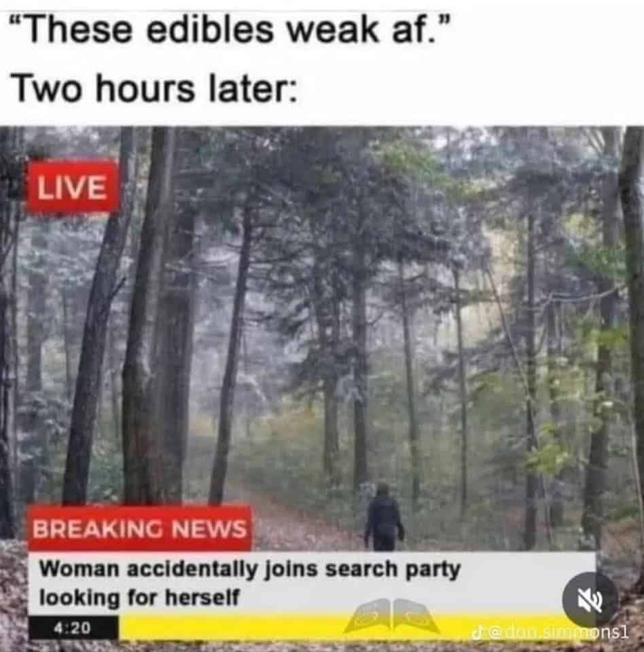Screen dimensions: 644x652
Task: Click the caption "These edibles weak af."
Action: [230, 31]
